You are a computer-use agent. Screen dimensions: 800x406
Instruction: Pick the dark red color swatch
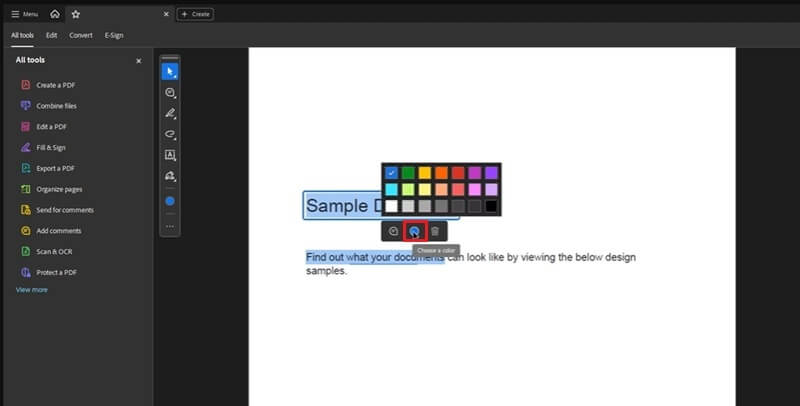coord(458,173)
